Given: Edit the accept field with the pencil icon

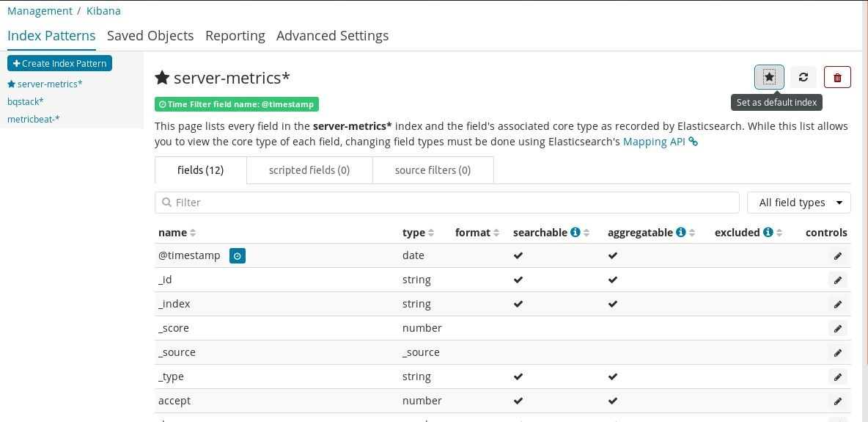Looking at the screenshot, I should [x=837, y=401].
